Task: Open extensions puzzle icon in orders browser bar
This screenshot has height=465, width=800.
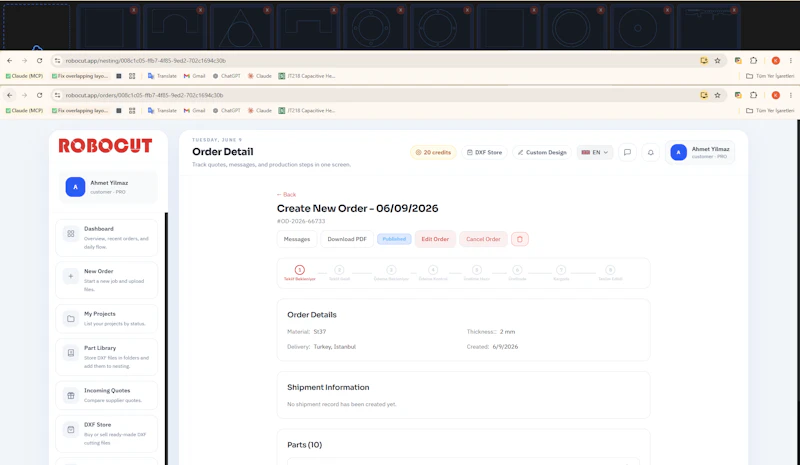Action: point(754,95)
